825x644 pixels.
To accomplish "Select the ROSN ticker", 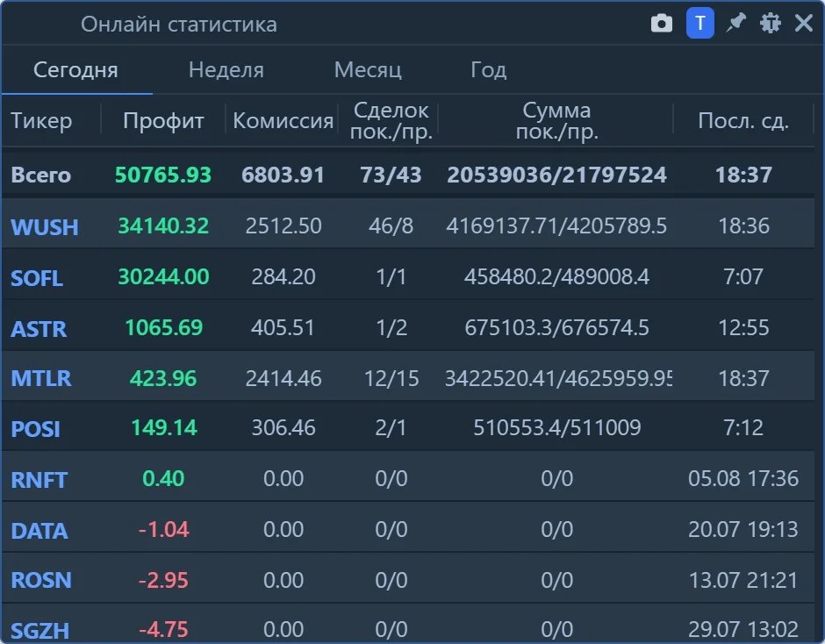I will (41, 580).
